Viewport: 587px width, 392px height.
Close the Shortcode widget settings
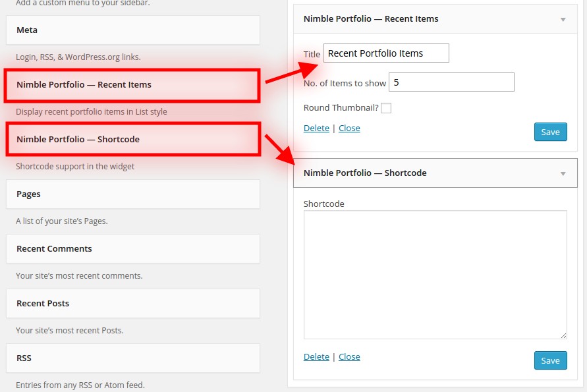(x=349, y=357)
